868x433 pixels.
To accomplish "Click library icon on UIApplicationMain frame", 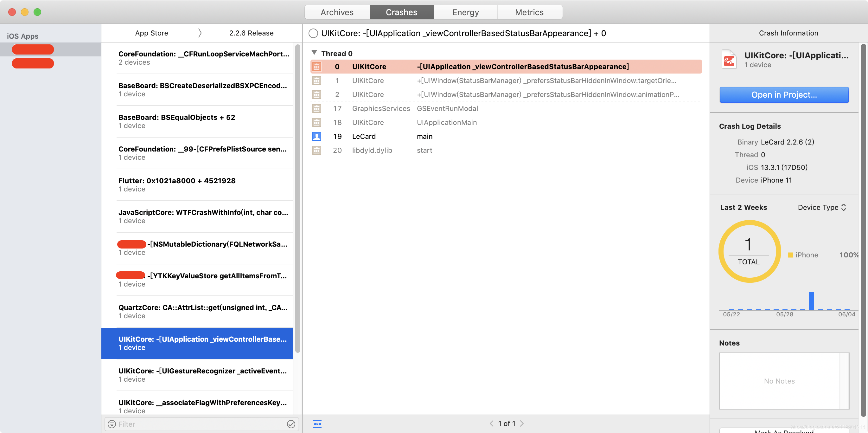I will click(317, 122).
